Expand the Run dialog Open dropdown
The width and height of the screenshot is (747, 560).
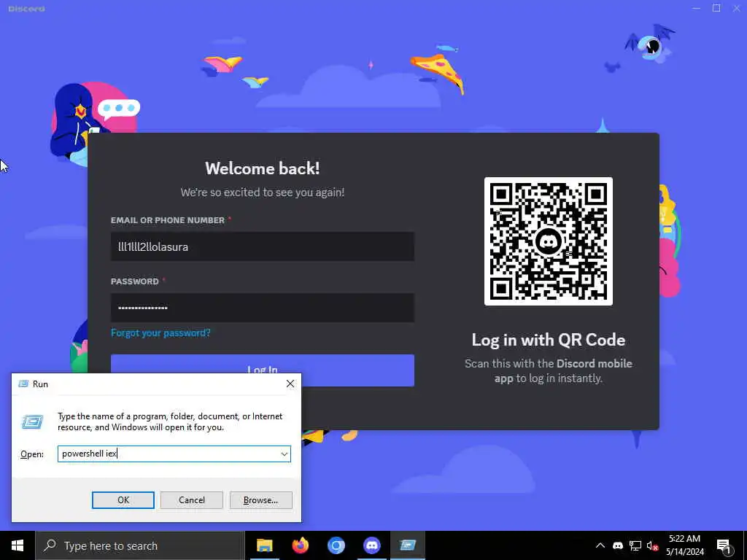[x=285, y=454]
